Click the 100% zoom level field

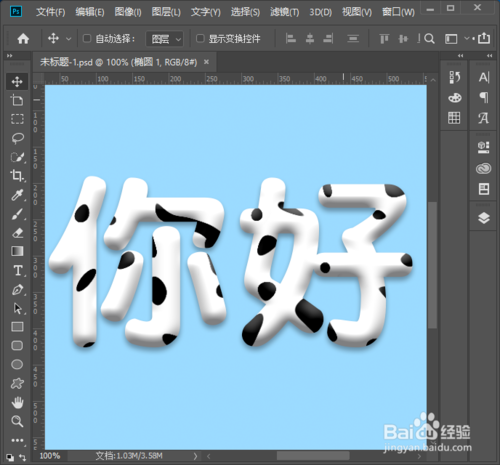pos(50,456)
